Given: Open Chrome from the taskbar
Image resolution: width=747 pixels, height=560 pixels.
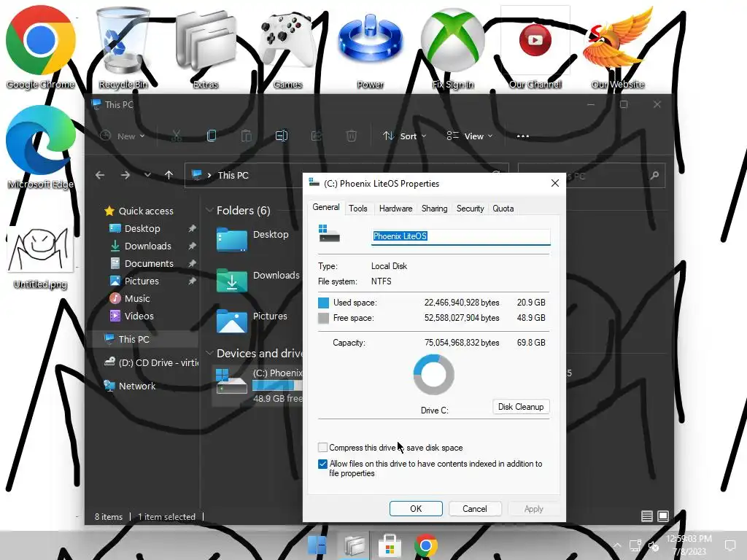Looking at the screenshot, I should (x=426, y=545).
